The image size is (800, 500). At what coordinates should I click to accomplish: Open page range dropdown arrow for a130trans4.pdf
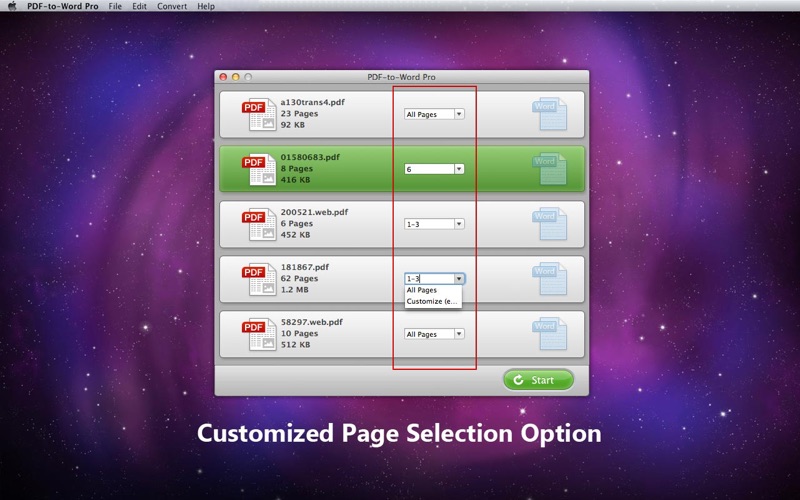[459, 114]
